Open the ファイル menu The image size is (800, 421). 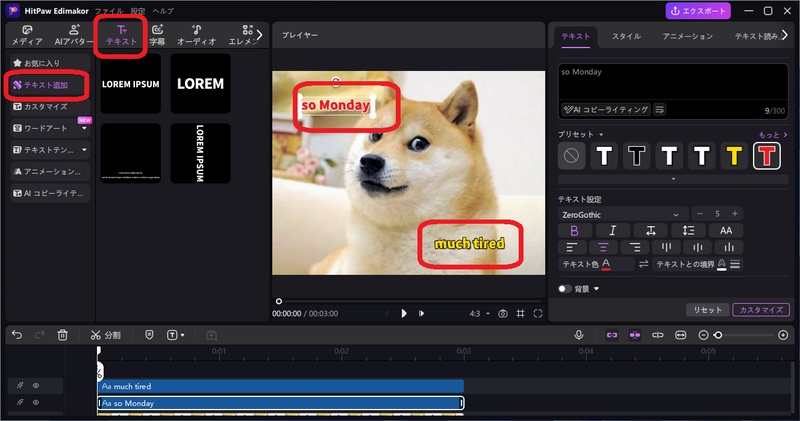pos(109,11)
